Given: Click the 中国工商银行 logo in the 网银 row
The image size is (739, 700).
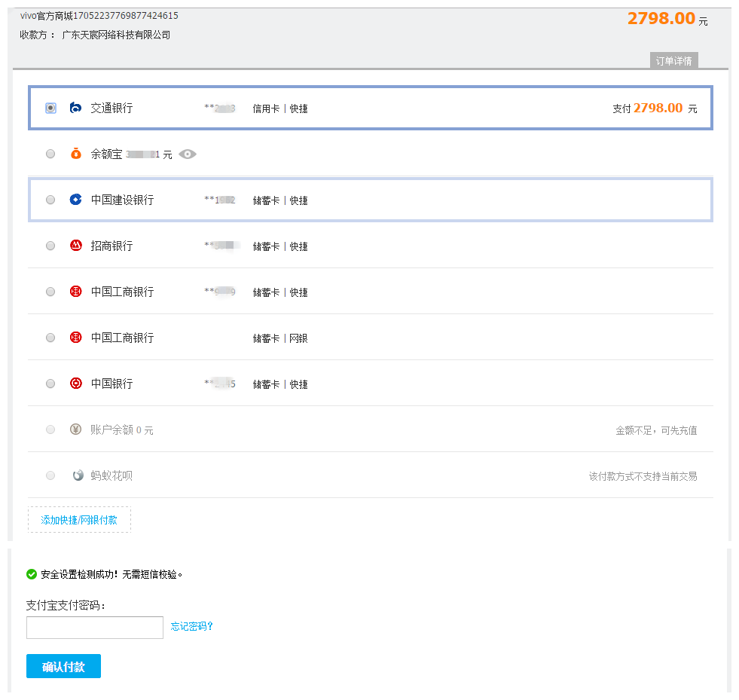Looking at the screenshot, I should coord(75,338).
